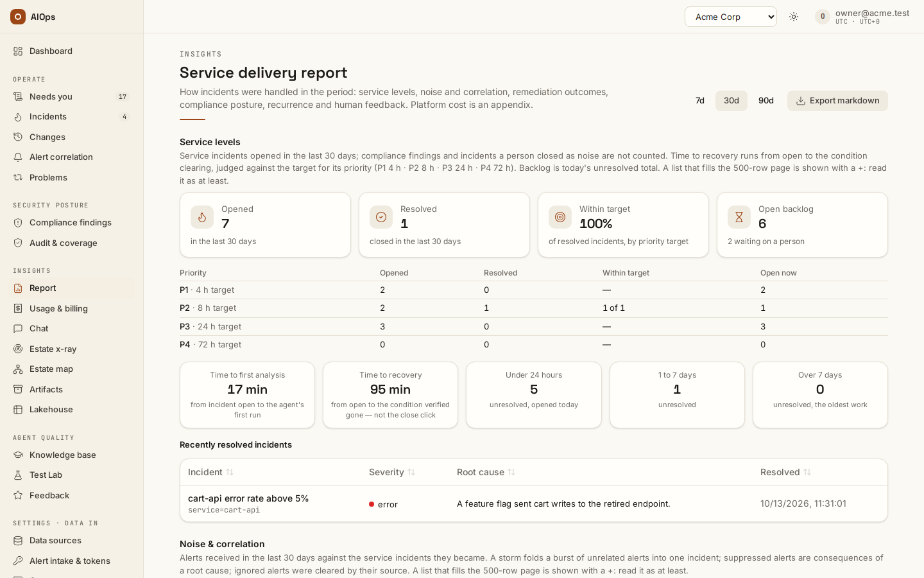Image resolution: width=924 pixels, height=578 pixels.
Task: Go to Changes page
Action: pyautogui.click(x=72, y=137)
